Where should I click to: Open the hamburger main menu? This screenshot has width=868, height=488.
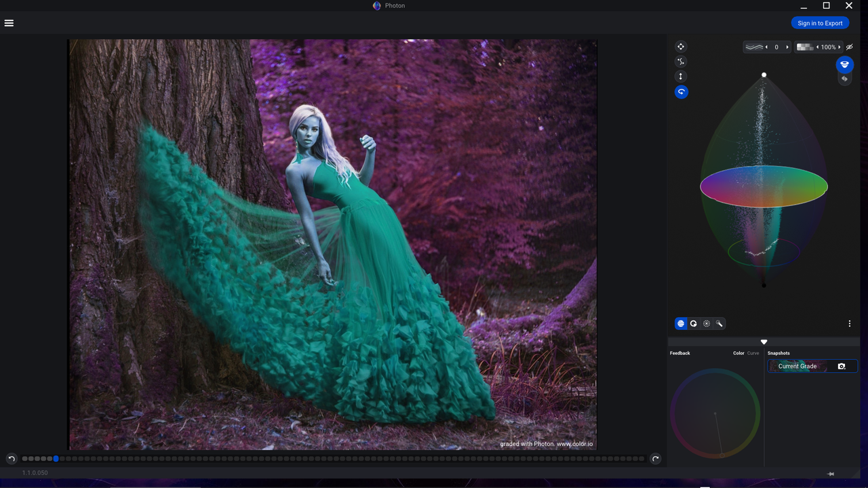9,23
